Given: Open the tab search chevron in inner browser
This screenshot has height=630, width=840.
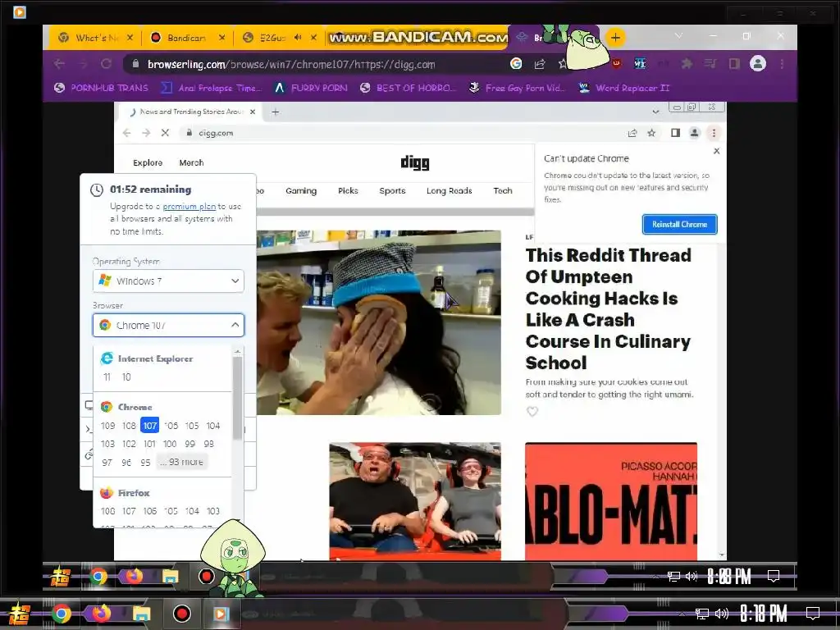Looking at the screenshot, I should [655, 112].
